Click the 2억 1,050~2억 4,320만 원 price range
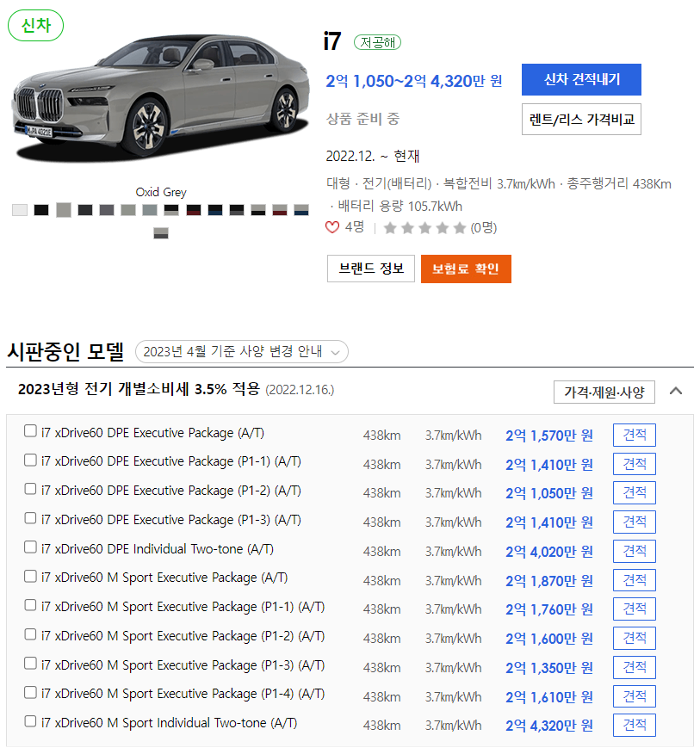The height and width of the screenshot is (754, 700). [414, 81]
